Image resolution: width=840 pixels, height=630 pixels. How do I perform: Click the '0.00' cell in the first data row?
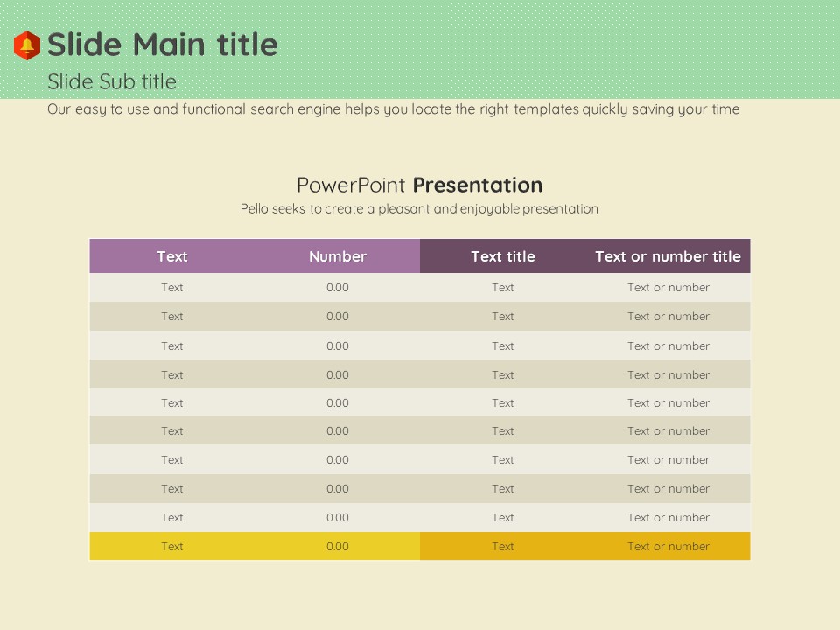pyautogui.click(x=337, y=288)
